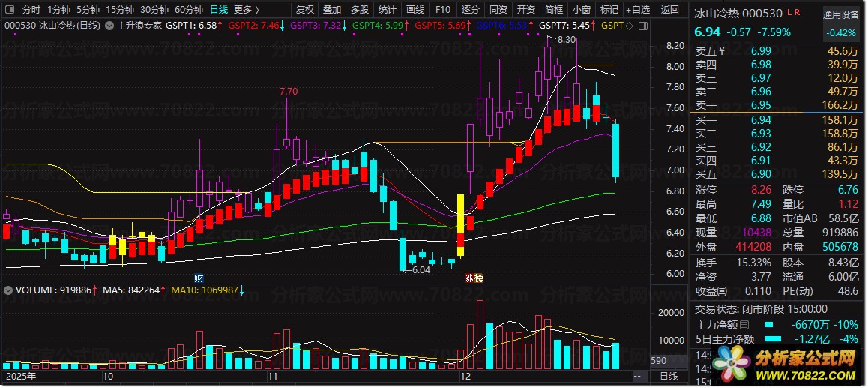The height and width of the screenshot is (388, 868).
Task: Open the 统计 statistics tool
Action: 388,10
